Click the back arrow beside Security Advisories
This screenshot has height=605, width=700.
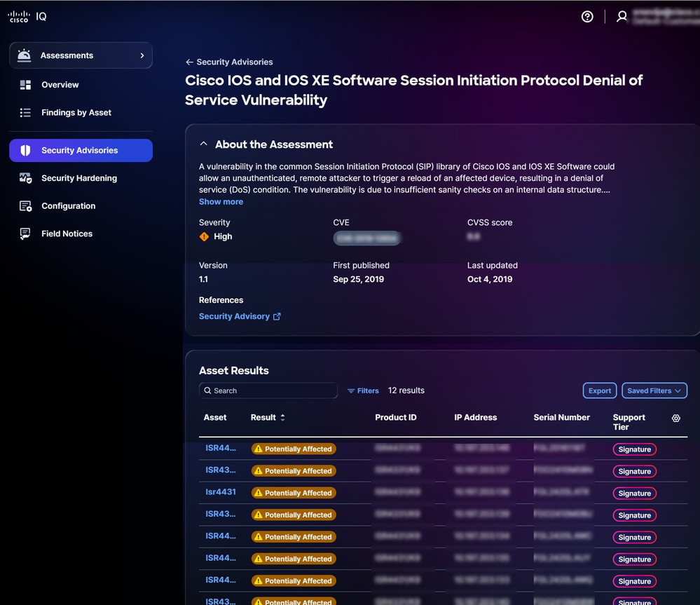pyautogui.click(x=189, y=62)
